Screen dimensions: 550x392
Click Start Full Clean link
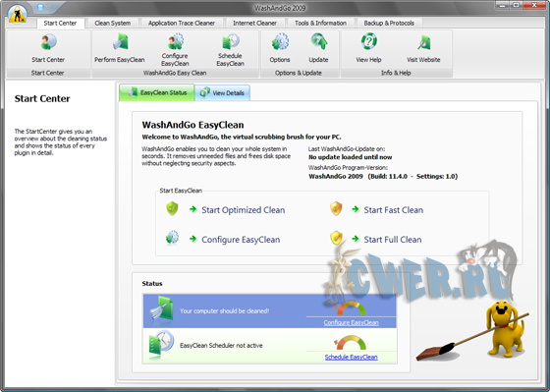tap(393, 240)
